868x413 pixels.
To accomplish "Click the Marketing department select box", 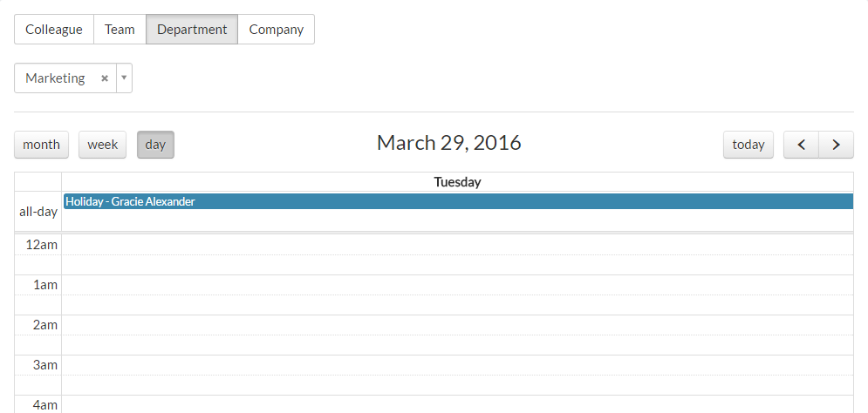I will 57,78.
